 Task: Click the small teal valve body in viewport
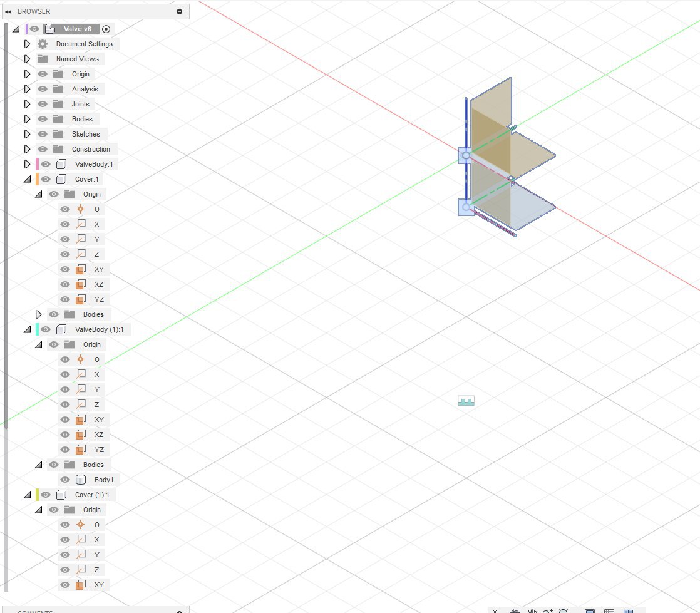[x=466, y=401]
